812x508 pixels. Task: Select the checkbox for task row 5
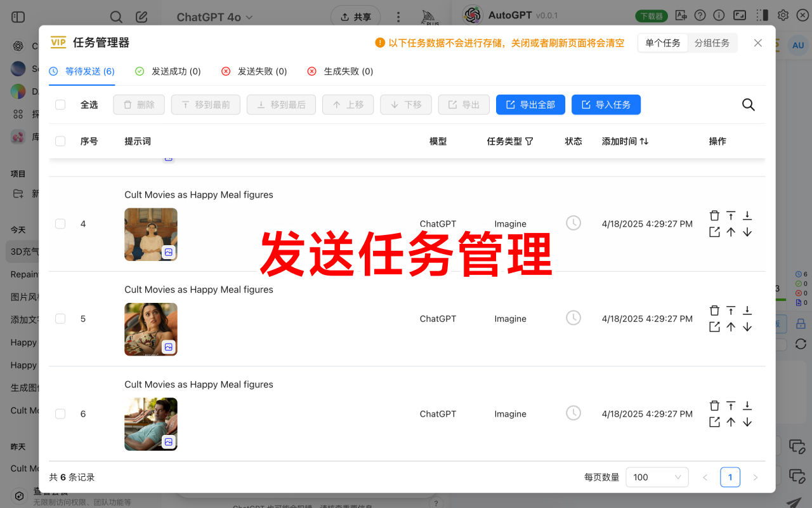pyautogui.click(x=60, y=318)
